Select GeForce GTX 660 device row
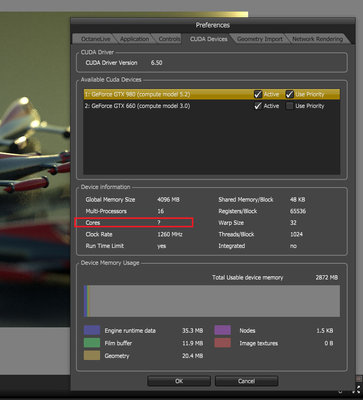363x400 pixels. tap(212, 106)
